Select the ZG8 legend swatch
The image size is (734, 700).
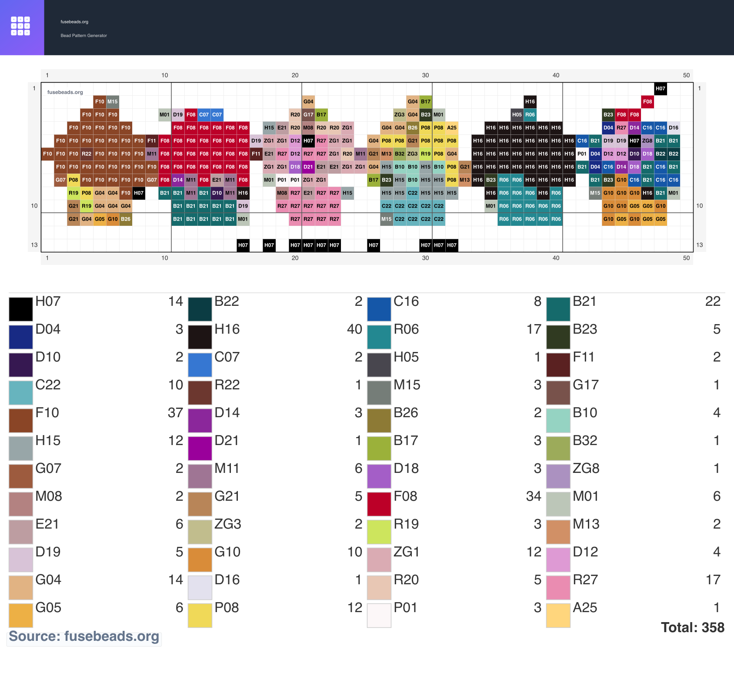pyautogui.click(x=558, y=476)
